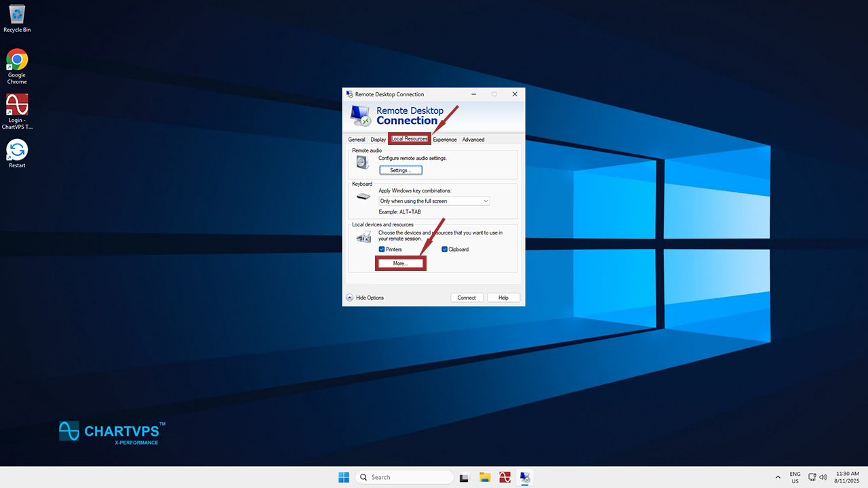Collapse dialog with Hide Options
868x488 pixels.
click(x=365, y=298)
